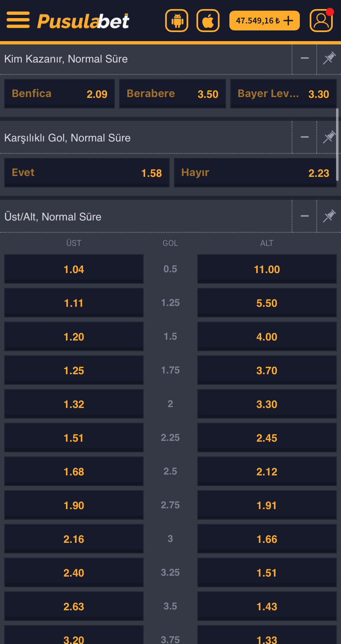This screenshot has width=341, height=644.
Task: Select Evet for both teams scoring
Action: click(87, 173)
